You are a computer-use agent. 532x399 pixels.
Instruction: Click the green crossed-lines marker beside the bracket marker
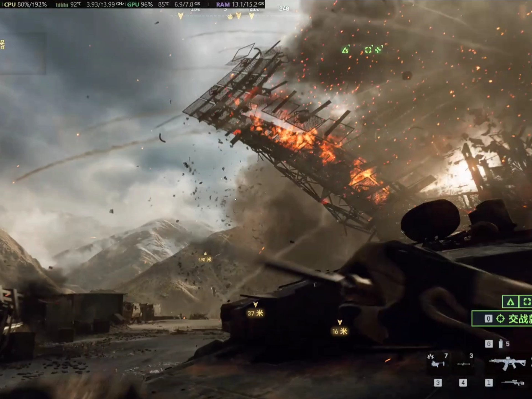pos(378,50)
